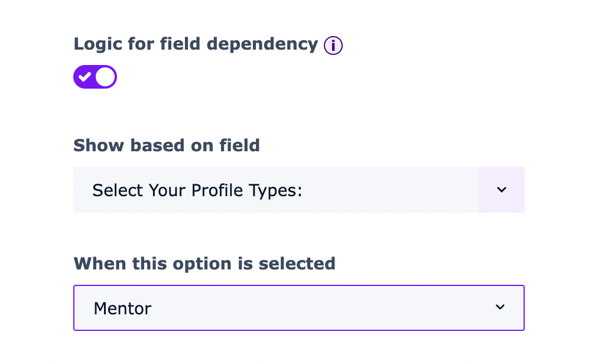Open the When this option is selected dropdown

pyautogui.click(x=298, y=308)
